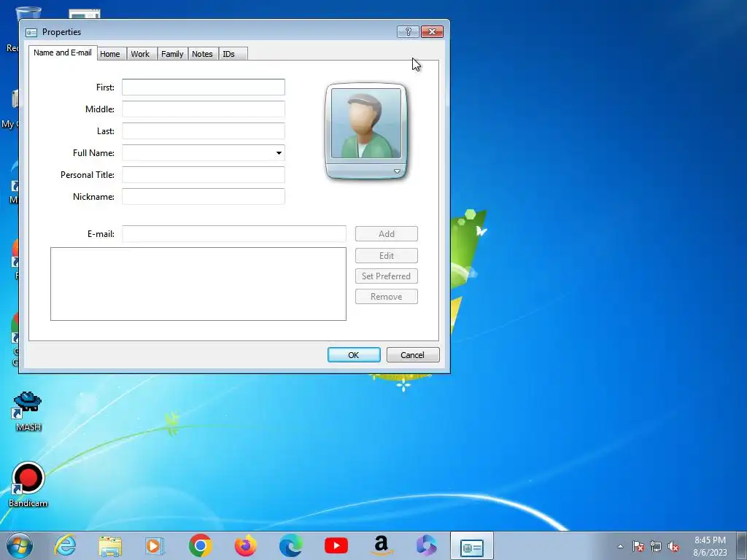The height and width of the screenshot is (560, 747).
Task: Open the picture options dropdown arrow
Action: (x=397, y=171)
